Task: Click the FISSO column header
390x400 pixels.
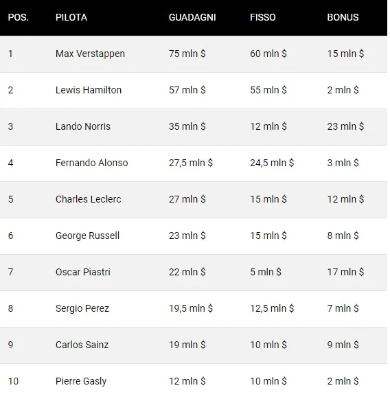Action: click(263, 17)
